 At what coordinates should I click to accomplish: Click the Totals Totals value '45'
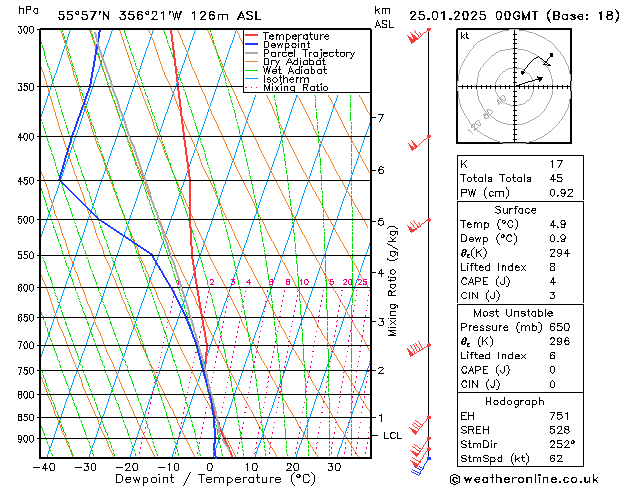pos(556,178)
